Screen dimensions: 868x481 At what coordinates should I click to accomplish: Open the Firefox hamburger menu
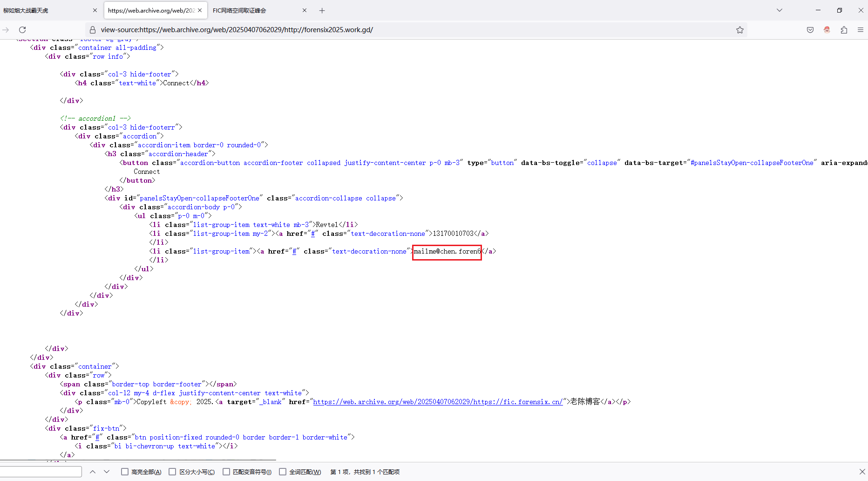(861, 30)
